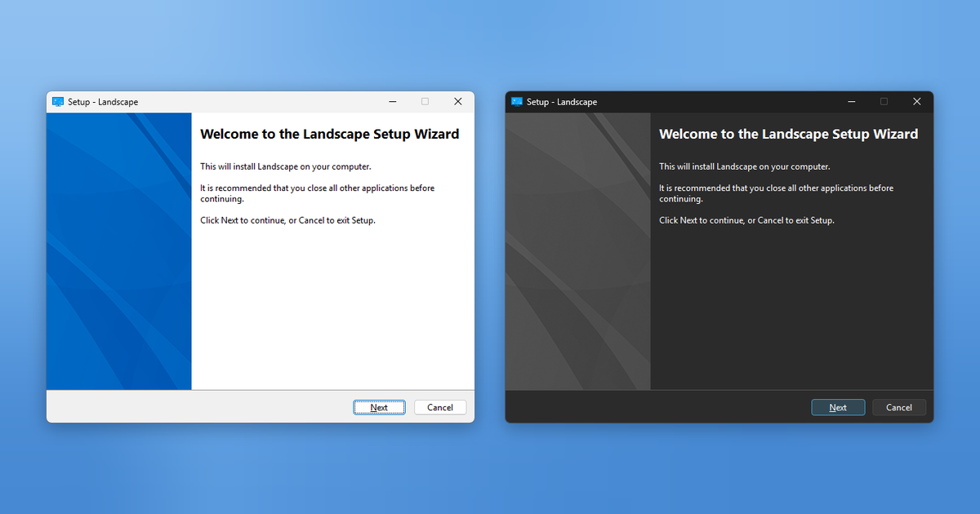The image size is (980, 514).
Task: Click 'This will install Landscape' text in light window
Action: 286,166
